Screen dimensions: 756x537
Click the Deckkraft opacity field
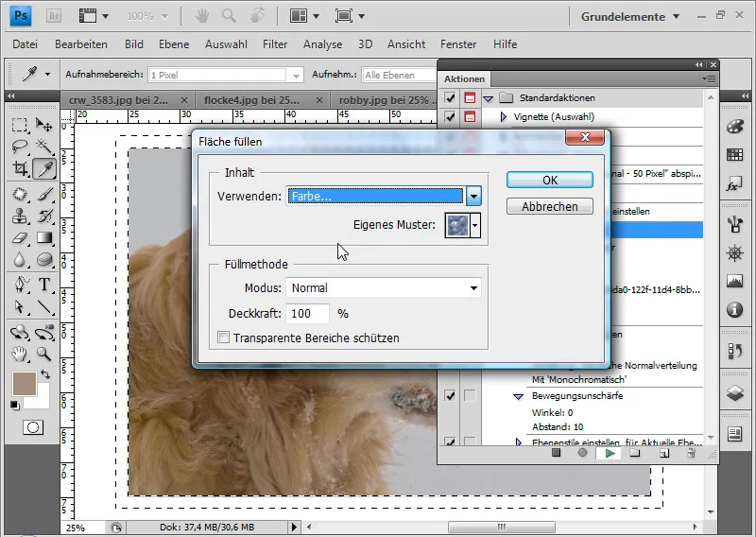coord(308,314)
